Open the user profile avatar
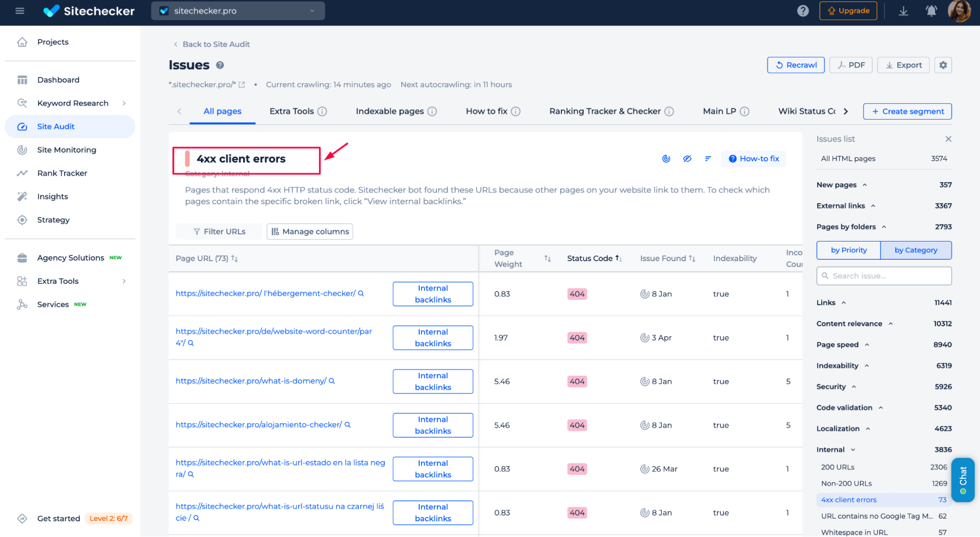The width and height of the screenshot is (980, 537). click(959, 11)
